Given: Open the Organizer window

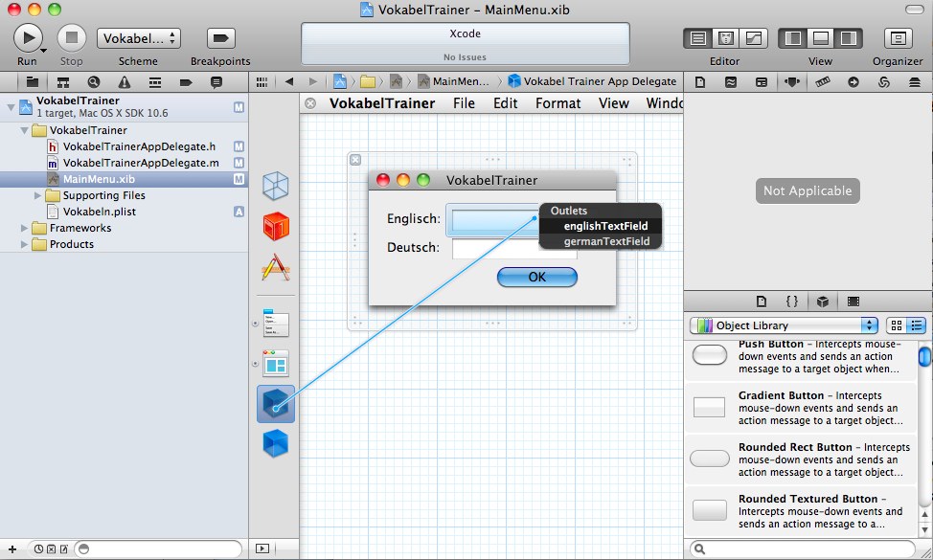Looking at the screenshot, I should 898,38.
